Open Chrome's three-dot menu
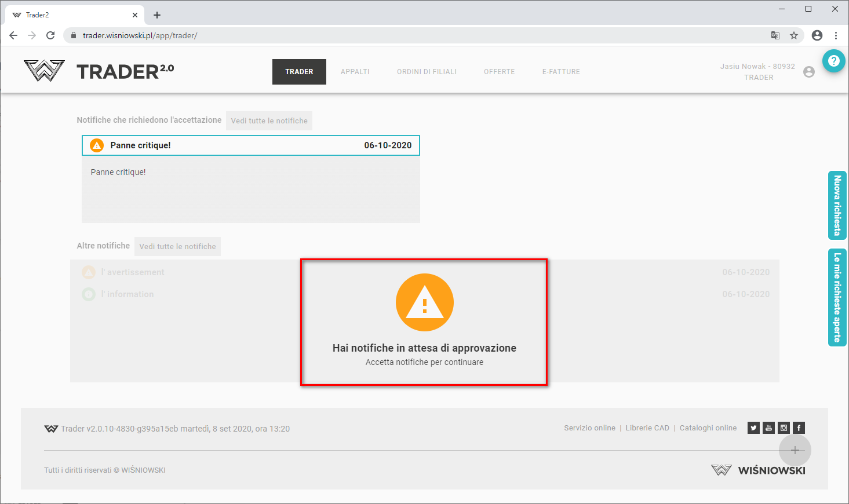The height and width of the screenshot is (504, 849). (x=836, y=35)
